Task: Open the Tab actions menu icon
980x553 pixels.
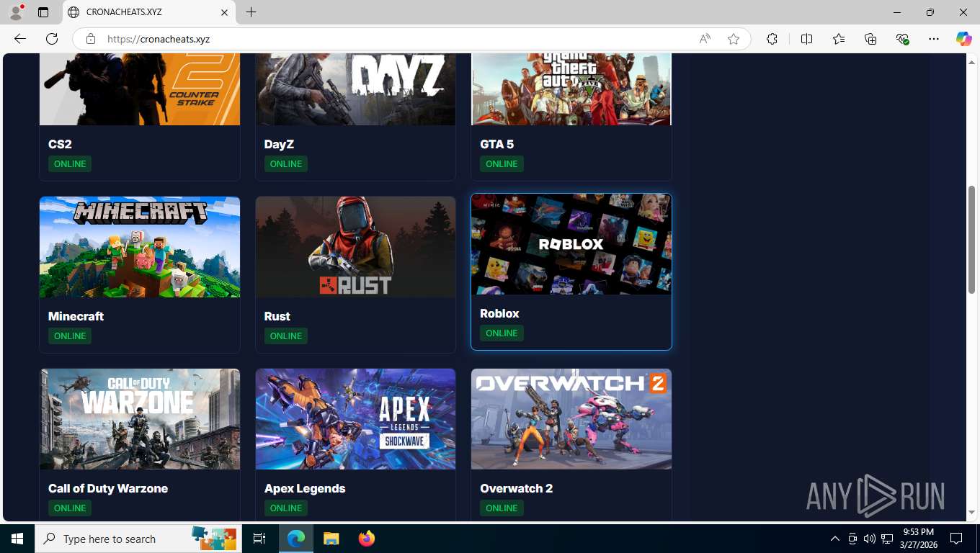Action: click(x=43, y=12)
